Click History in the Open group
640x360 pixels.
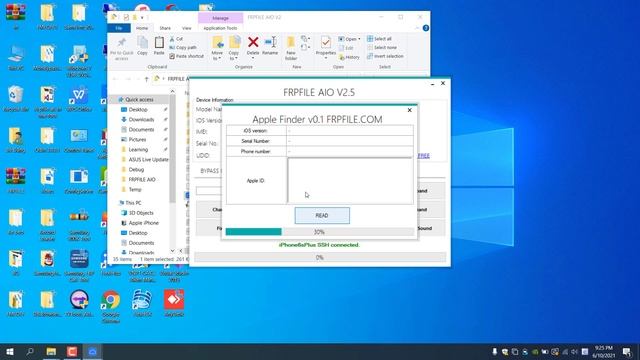click(x=349, y=57)
